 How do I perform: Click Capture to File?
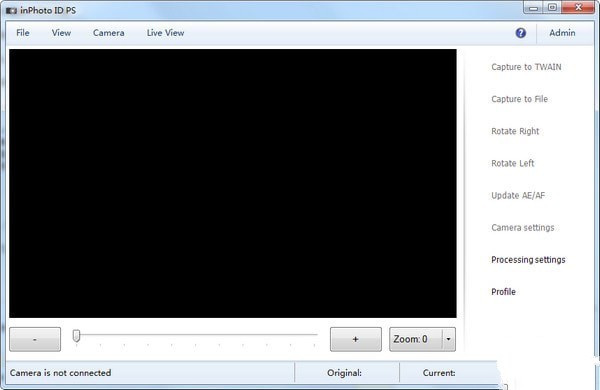pyautogui.click(x=519, y=99)
